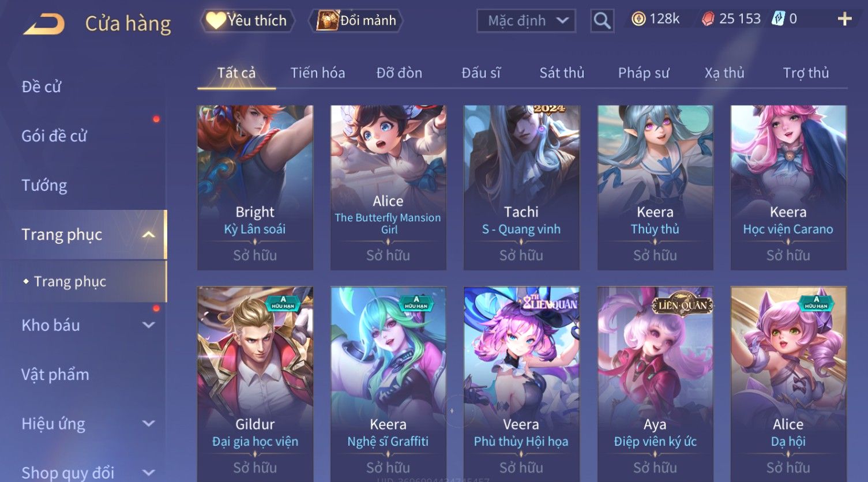Open the Tướng sidebar menu
The image size is (868, 482).
click(44, 186)
